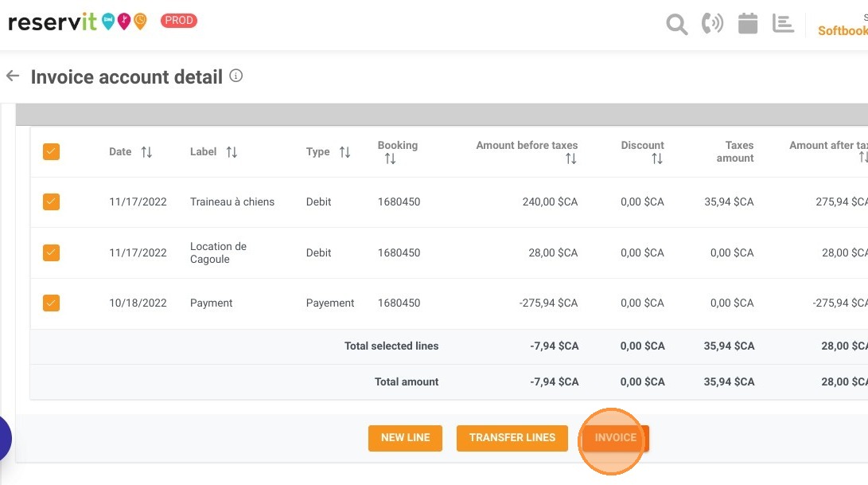
Task: Click the NEW LINE button
Action: click(x=405, y=438)
